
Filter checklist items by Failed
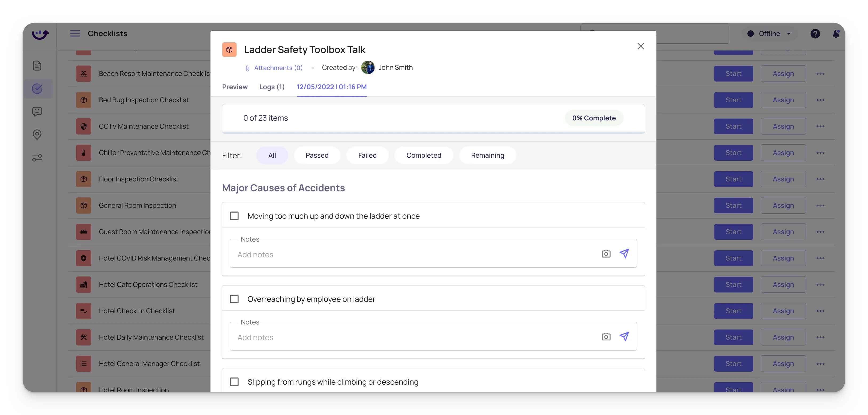coord(367,156)
